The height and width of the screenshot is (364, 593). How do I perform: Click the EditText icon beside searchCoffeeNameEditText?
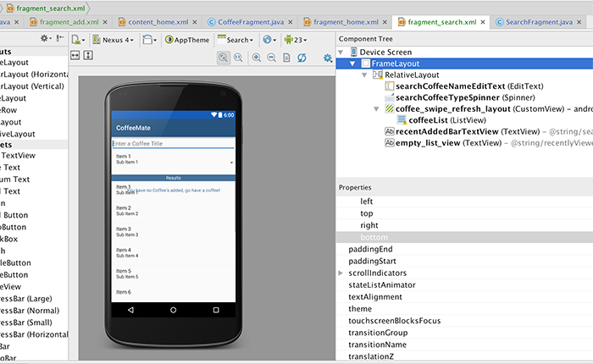click(390, 86)
